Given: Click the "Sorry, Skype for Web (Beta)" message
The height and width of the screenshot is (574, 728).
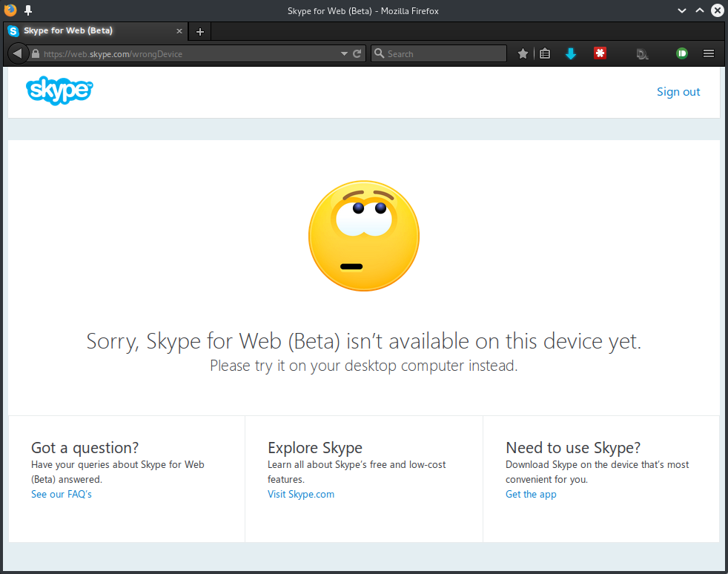Looking at the screenshot, I should coord(364,341).
